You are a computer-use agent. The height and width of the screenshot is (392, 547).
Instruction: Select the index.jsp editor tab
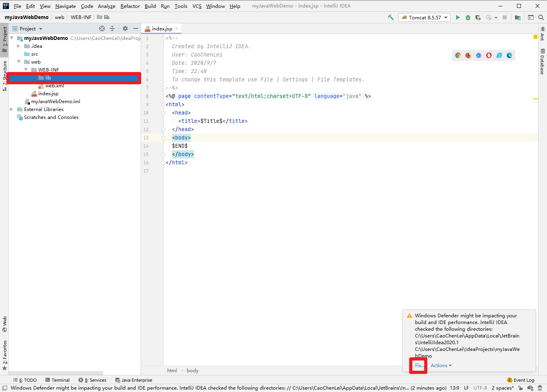(x=162, y=28)
